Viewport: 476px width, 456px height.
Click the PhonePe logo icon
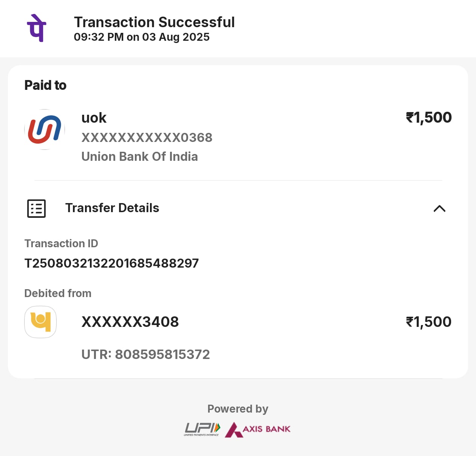(37, 28)
